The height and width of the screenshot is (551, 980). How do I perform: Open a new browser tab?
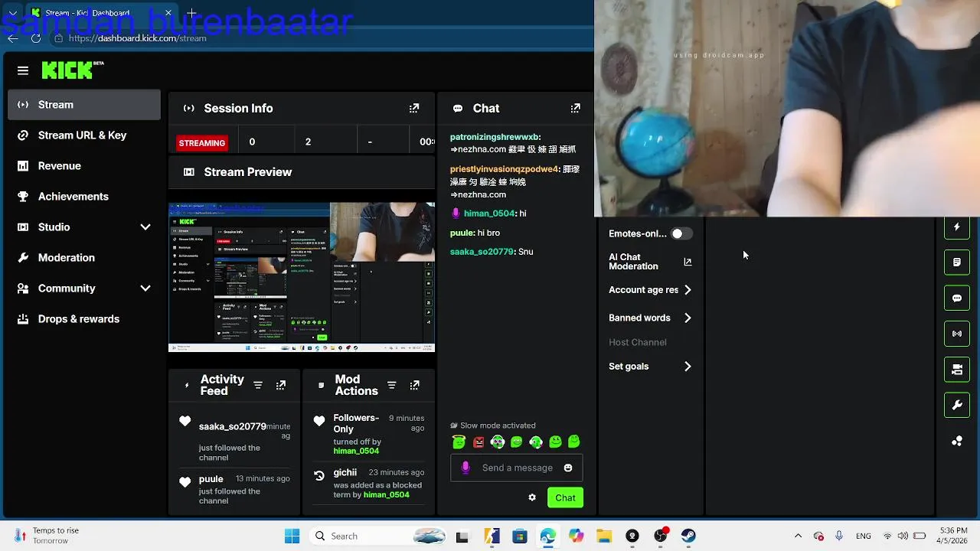(191, 13)
